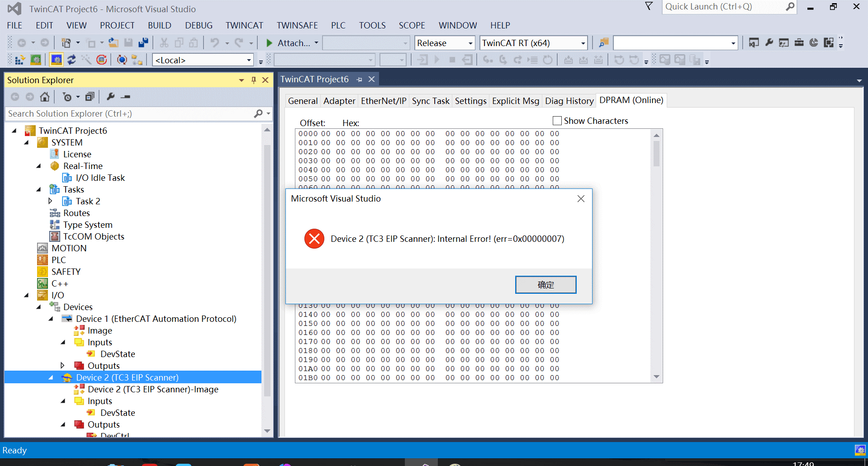Screen dimensions: 868x466
Task: Click the DPRAM hex view scrollbar thumb
Action: (656, 154)
